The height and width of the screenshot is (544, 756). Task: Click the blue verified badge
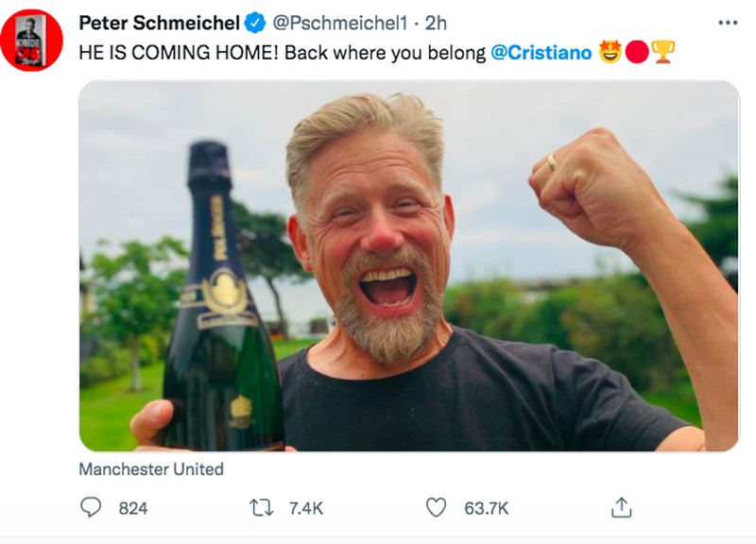pyautogui.click(x=255, y=22)
